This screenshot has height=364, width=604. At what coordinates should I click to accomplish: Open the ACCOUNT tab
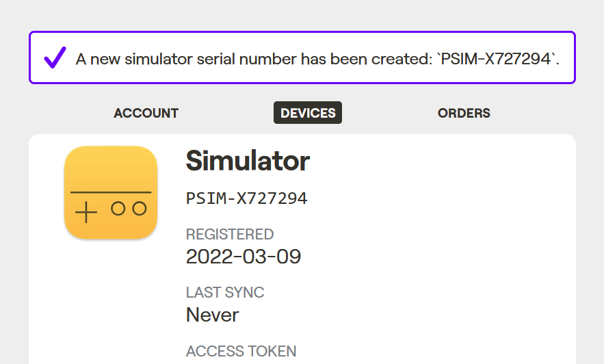pos(146,113)
